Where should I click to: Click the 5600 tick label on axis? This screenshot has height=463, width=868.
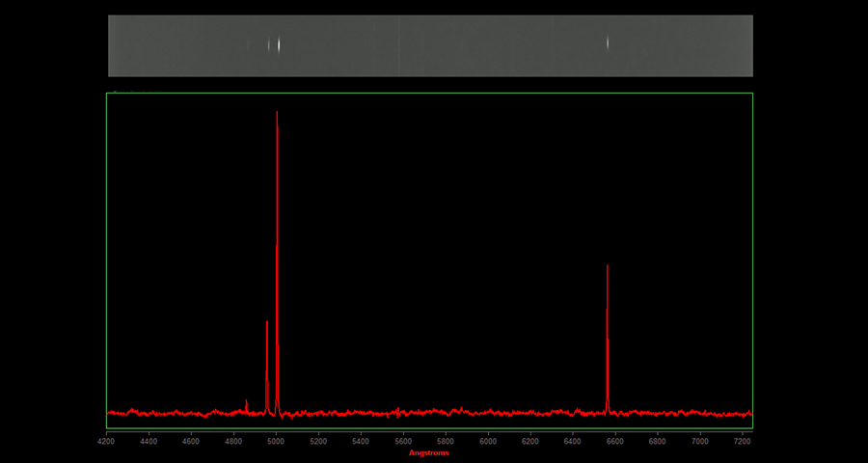(403, 441)
